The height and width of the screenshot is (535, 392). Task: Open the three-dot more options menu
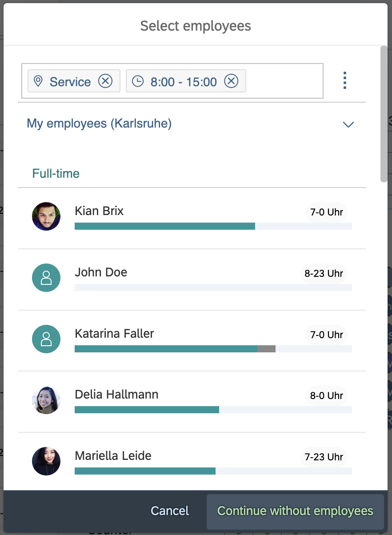345,81
